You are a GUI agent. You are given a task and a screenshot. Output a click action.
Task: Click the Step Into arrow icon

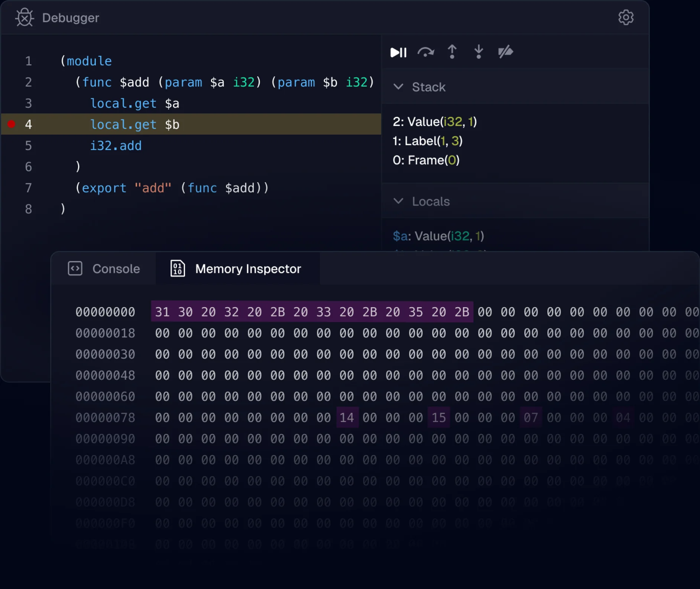click(479, 52)
